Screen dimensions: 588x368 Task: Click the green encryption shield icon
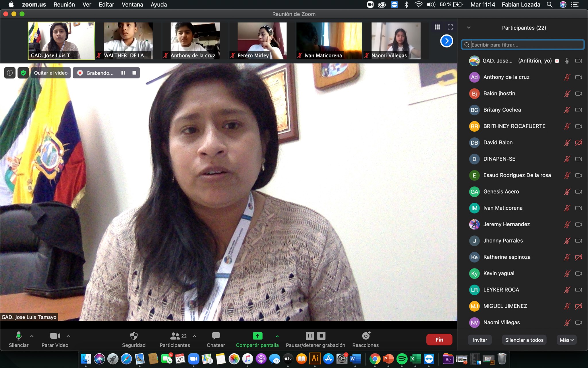[x=23, y=73]
